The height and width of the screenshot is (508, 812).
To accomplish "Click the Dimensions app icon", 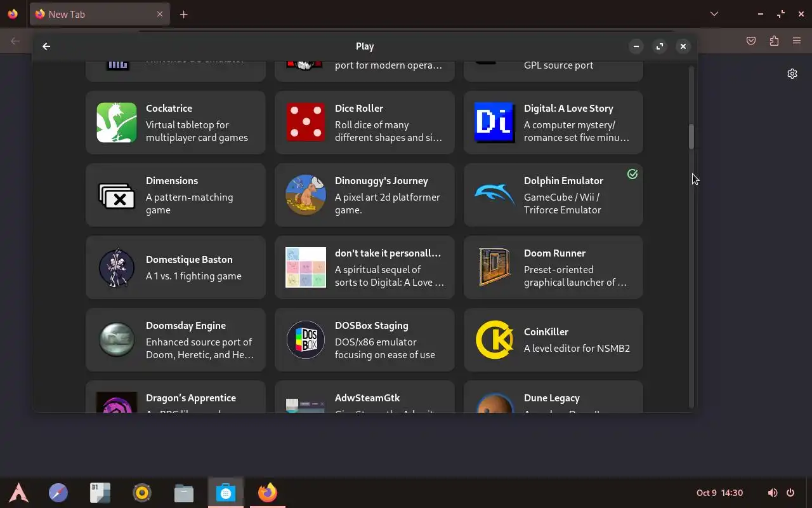I will point(117,195).
